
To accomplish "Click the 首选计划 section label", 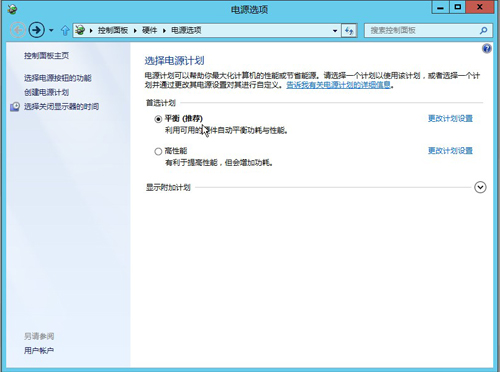I will (x=161, y=103).
